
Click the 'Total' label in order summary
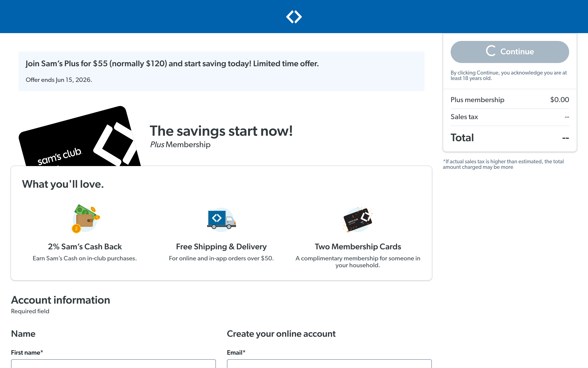click(462, 138)
